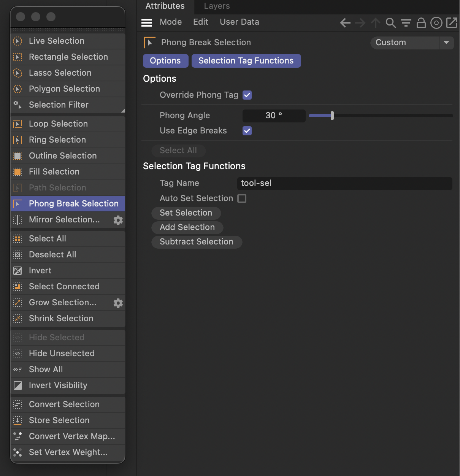The image size is (460, 476).
Task: Click the Fill Selection icon
Action: click(17, 172)
